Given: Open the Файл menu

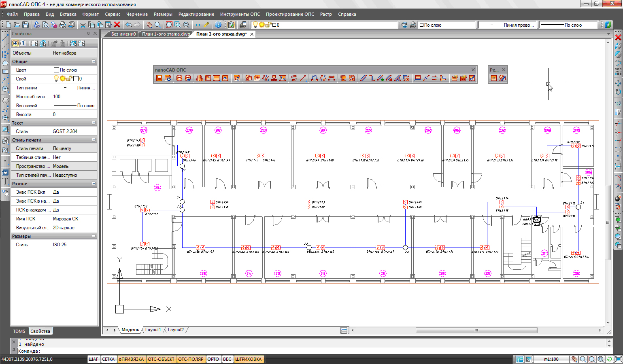Looking at the screenshot, I should (x=12, y=14).
